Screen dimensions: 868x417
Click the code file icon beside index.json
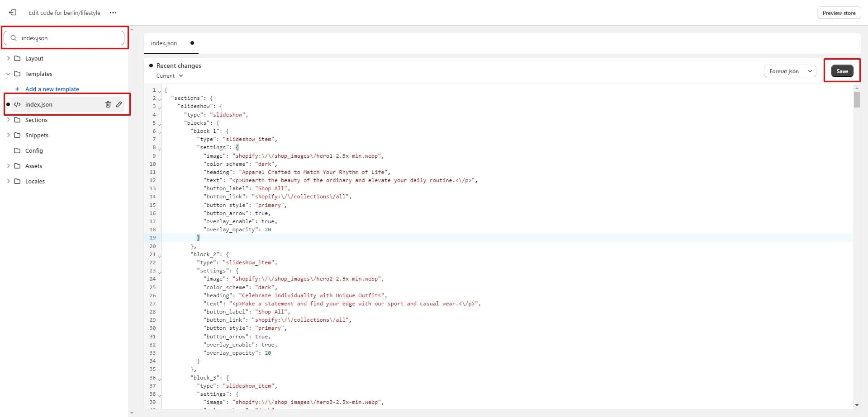17,104
